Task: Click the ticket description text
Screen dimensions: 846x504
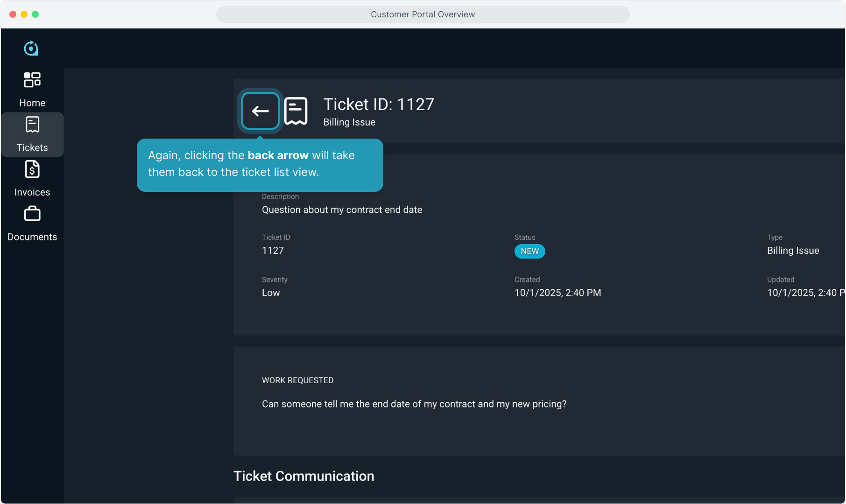Action: (x=342, y=210)
